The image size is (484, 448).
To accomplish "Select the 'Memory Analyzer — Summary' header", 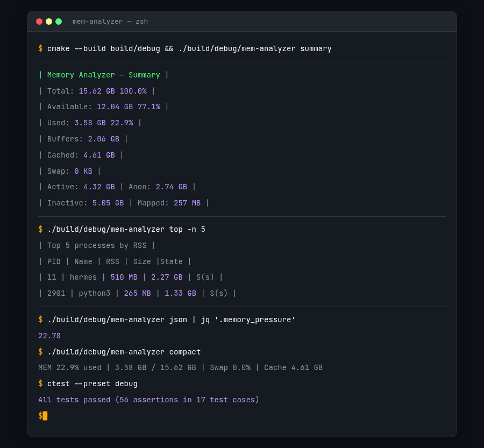I will 103,75.
